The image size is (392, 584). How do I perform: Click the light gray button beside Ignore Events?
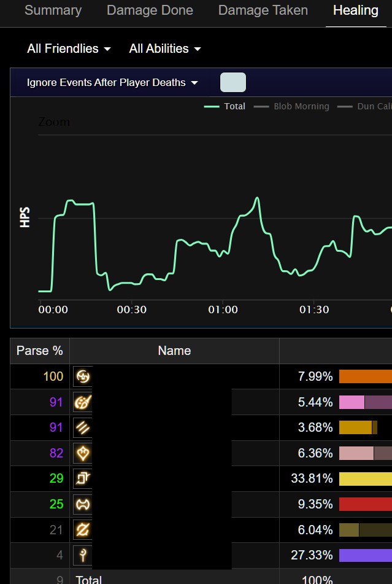(x=233, y=82)
